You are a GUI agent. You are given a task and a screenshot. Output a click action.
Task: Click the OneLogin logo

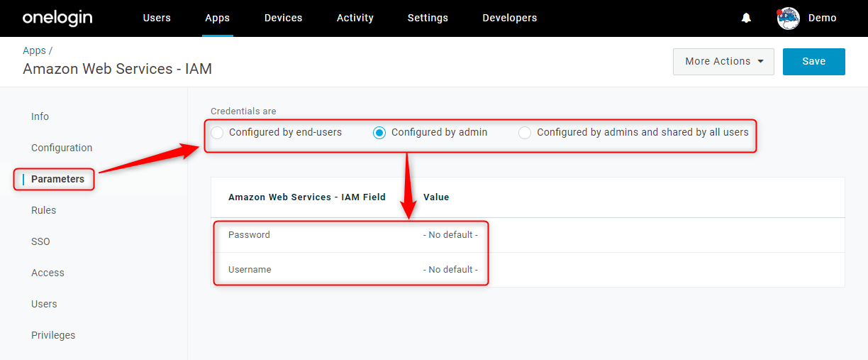coord(57,18)
